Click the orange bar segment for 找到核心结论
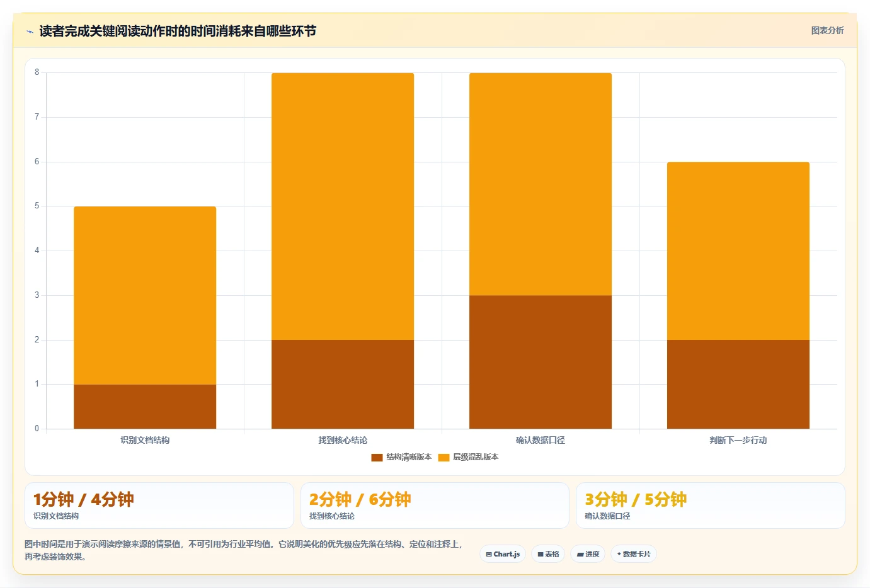The width and height of the screenshot is (870, 588). point(343,206)
